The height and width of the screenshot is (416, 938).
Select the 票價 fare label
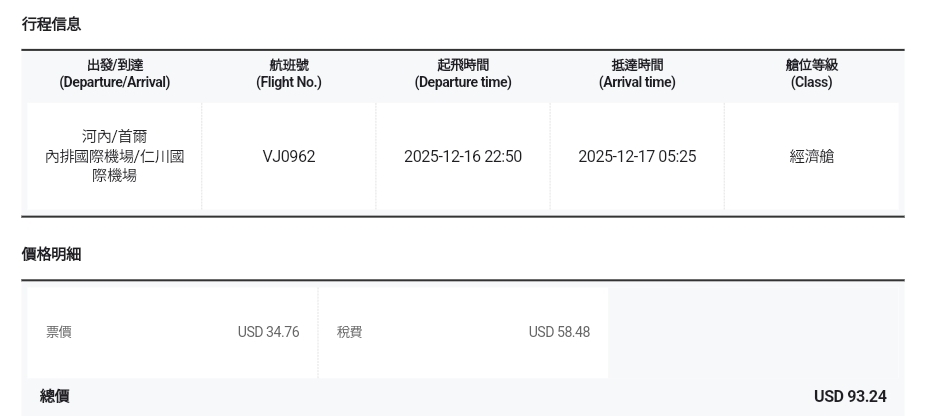click(59, 332)
